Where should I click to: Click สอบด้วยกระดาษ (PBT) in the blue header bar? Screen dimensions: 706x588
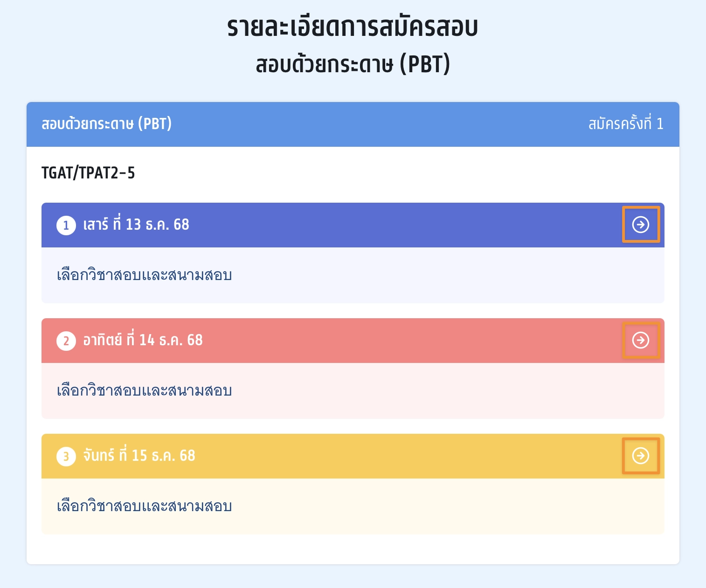coord(106,124)
